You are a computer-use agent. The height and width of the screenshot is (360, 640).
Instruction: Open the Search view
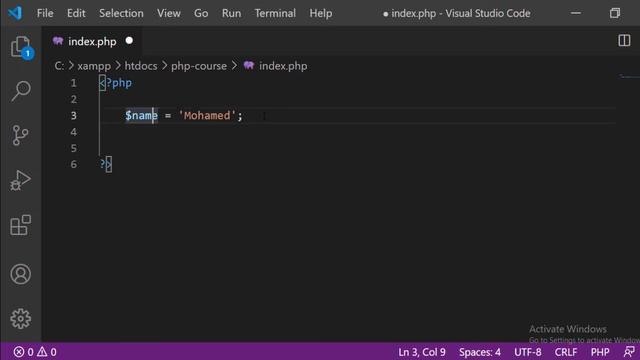click(x=20, y=91)
